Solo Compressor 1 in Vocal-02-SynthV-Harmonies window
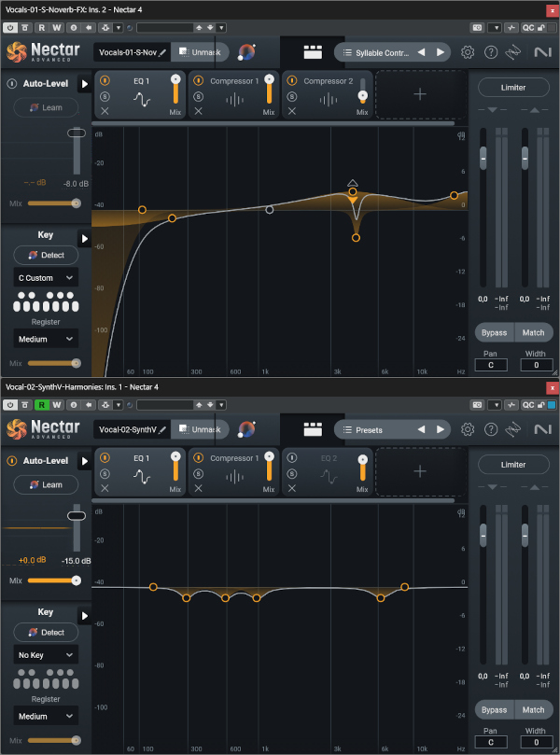 (198, 474)
